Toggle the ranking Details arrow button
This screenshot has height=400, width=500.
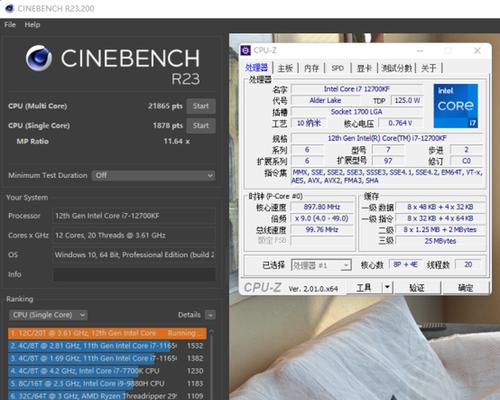coord(210,315)
